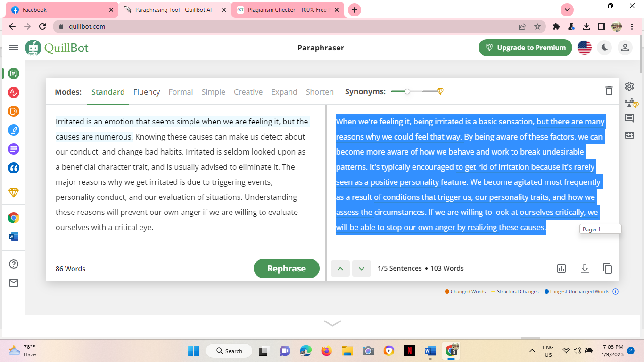Open QuillBot hamburger menu

(14, 48)
